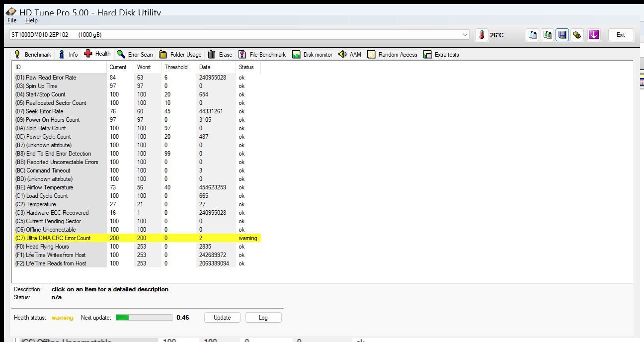
Task: Click the Exit button
Action: tap(621, 35)
